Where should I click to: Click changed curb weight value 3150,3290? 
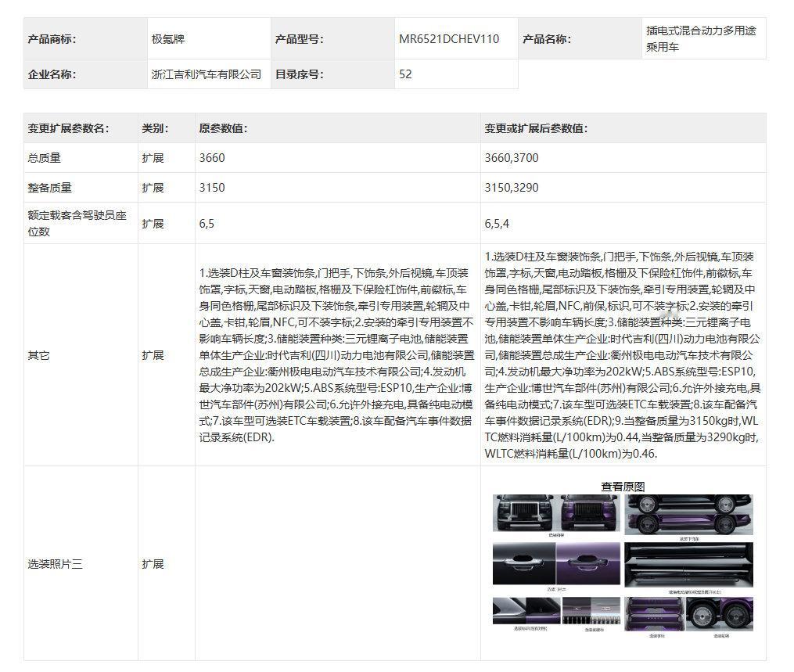point(512,188)
